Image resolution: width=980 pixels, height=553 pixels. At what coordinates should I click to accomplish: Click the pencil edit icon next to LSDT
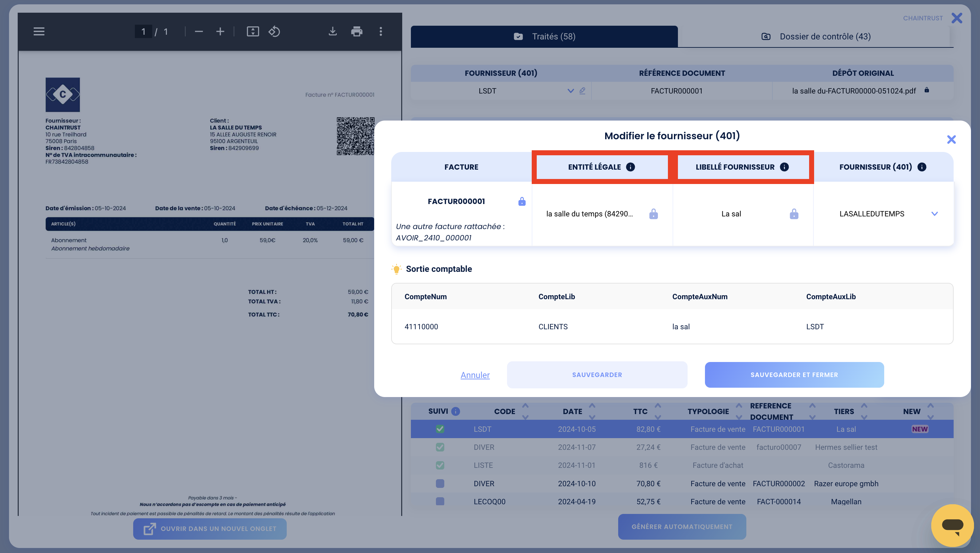tap(582, 91)
